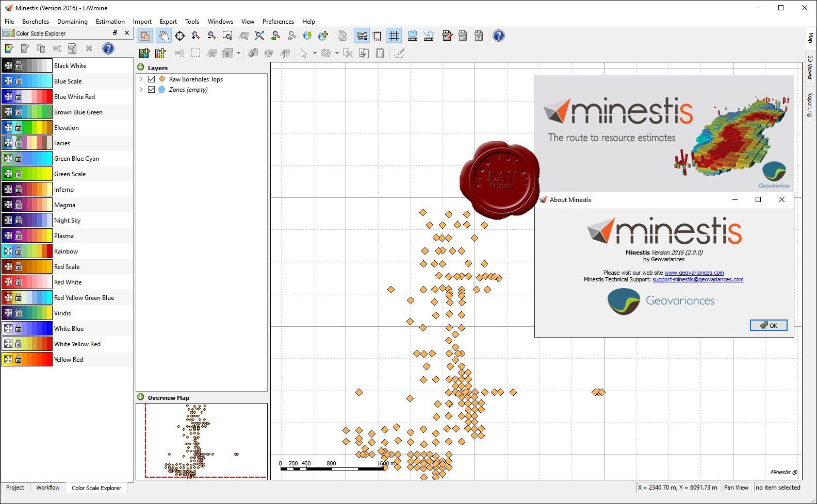Screen dimensions: 817x504
Task: Open the dropdown next to selection pointer
Action: point(315,53)
